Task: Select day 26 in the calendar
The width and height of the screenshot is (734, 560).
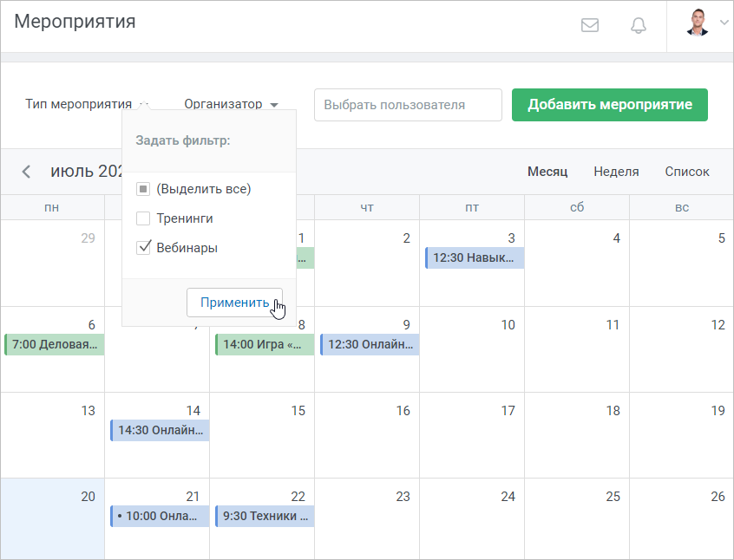Action: pos(682,519)
